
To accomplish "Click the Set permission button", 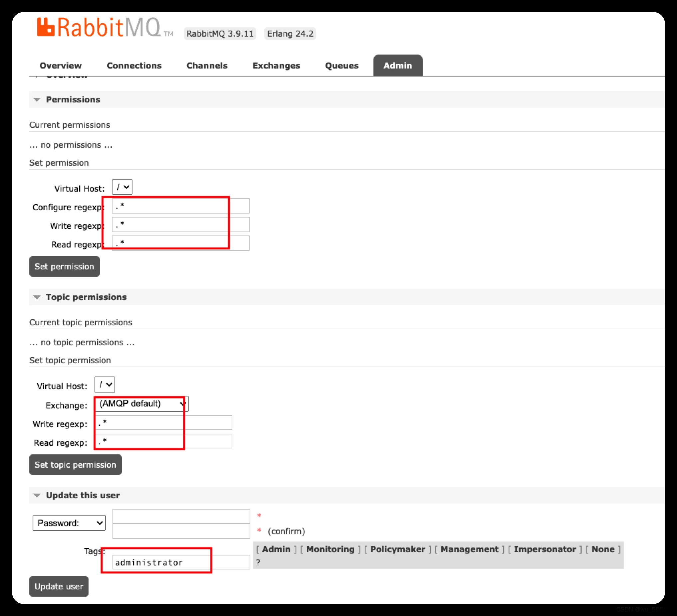I will tap(65, 267).
